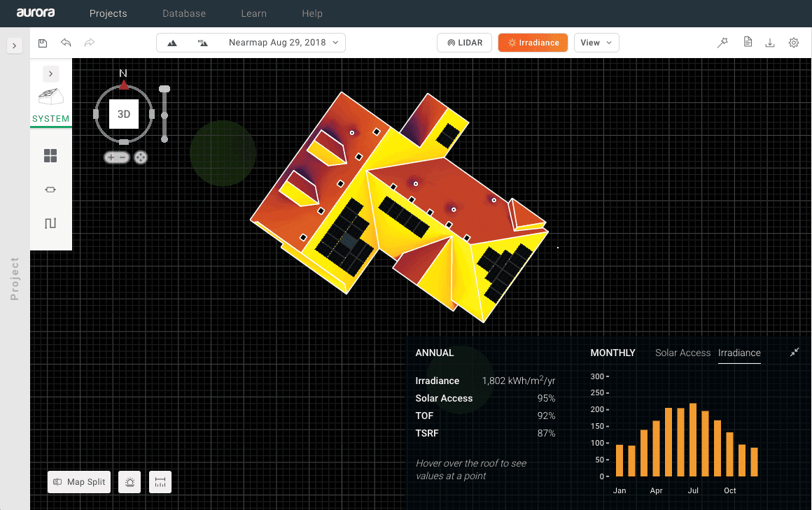Save the project using the save icon
The image size is (812, 510).
[42, 43]
